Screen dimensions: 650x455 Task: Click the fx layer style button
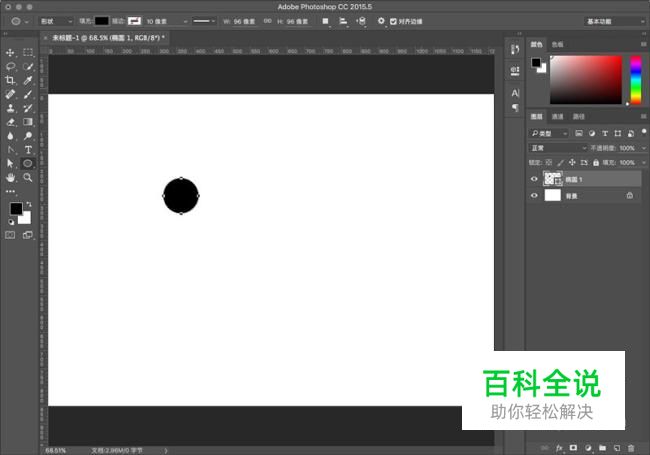[560, 447]
